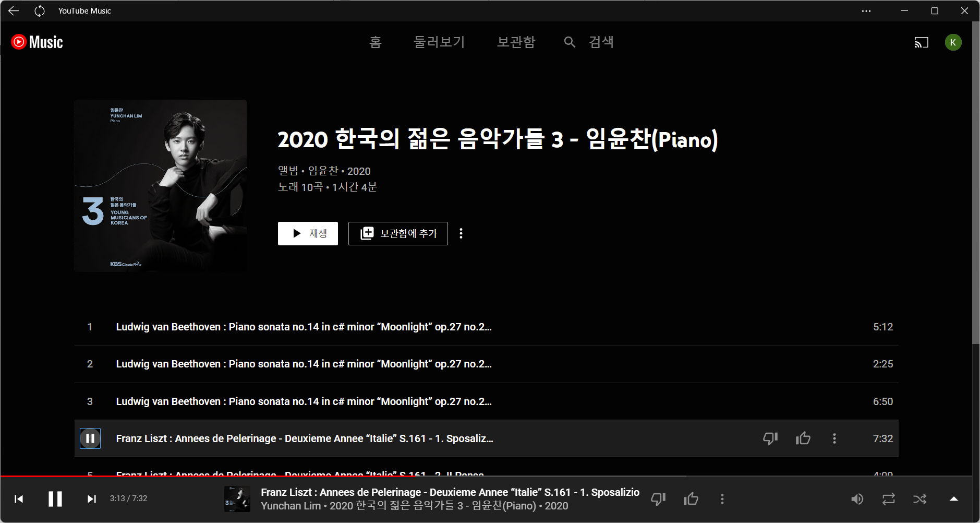Screen dimensions: 980x523
Task: Open the title bar three-dot menu
Action: 866,10
